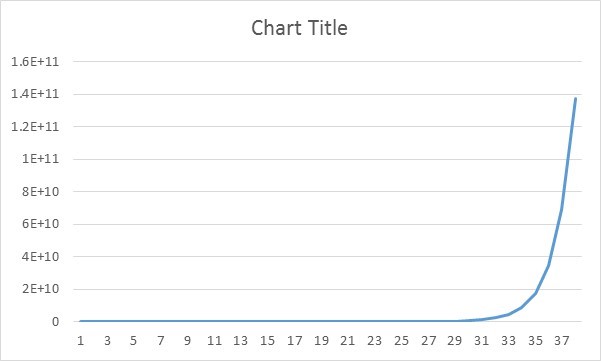Click horizontal axis label 37

click(x=562, y=340)
